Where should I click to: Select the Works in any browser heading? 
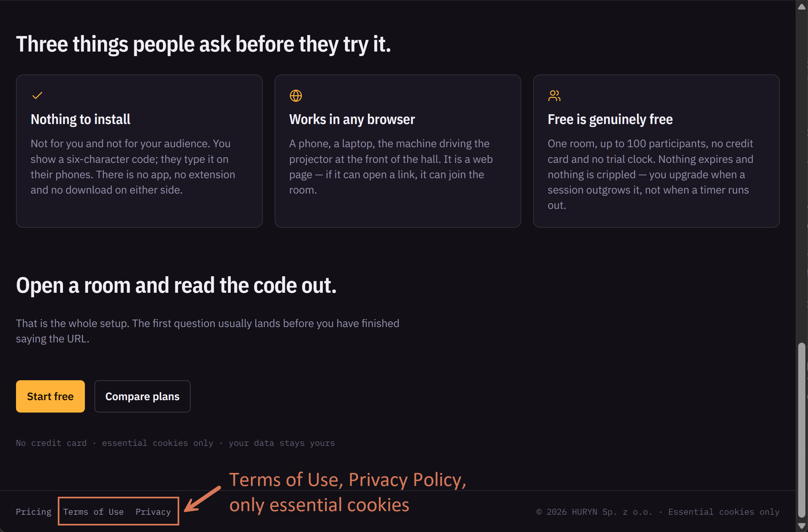352,119
